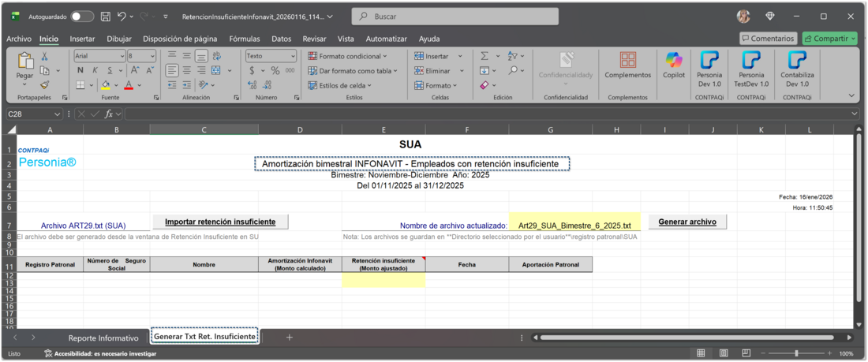The image size is (868, 362).
Task: Click the Generar archivo button
Action: tap(687, 222)
